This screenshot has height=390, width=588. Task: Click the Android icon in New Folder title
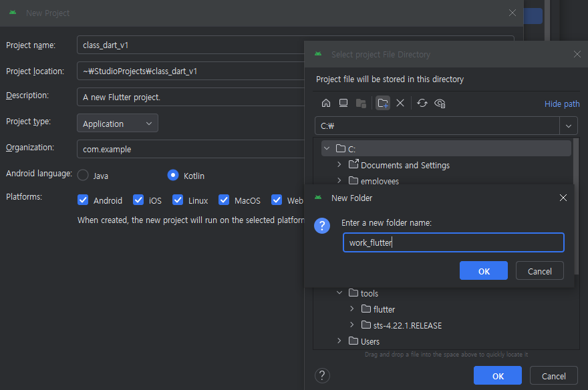(318, 198)
